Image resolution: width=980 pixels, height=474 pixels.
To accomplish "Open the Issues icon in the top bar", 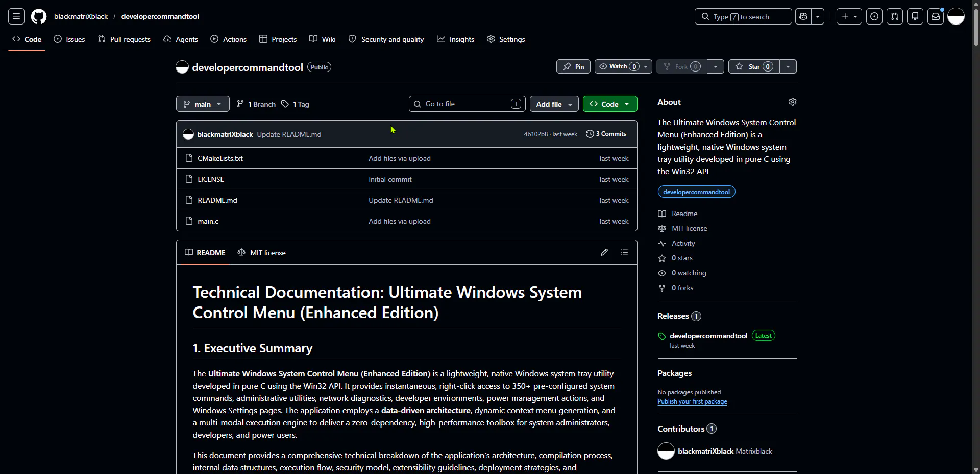I will pos(874,16).
